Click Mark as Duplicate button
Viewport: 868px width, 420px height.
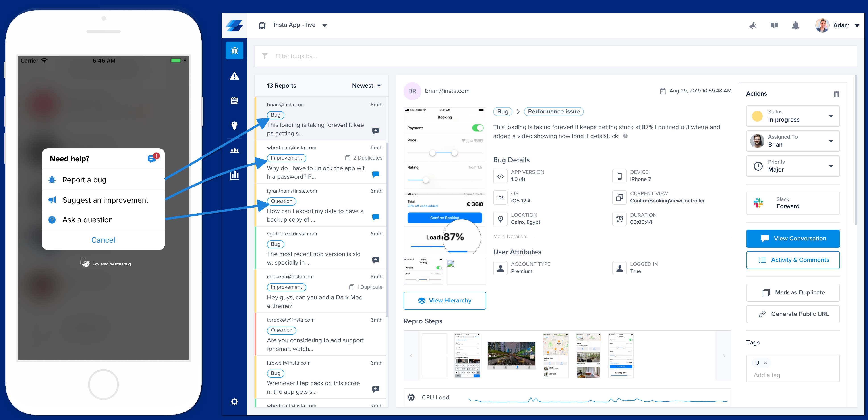(x=793, y=292)
